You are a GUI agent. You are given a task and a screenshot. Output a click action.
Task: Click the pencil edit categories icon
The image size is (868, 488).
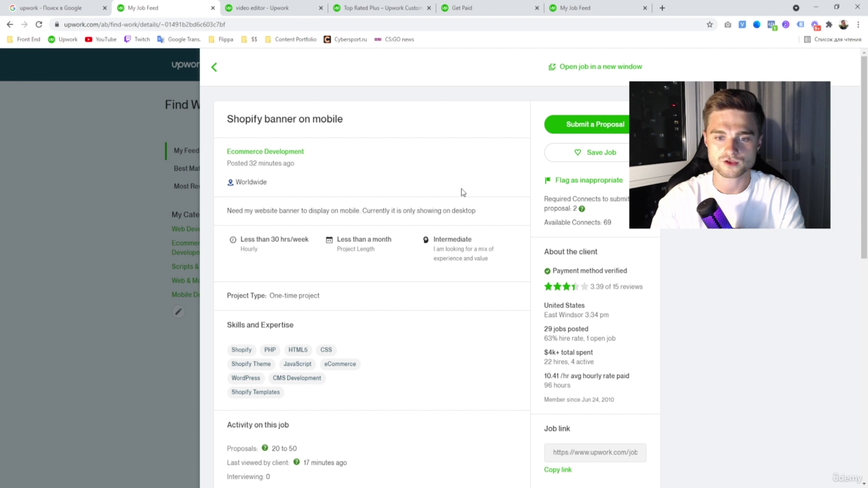178,312
